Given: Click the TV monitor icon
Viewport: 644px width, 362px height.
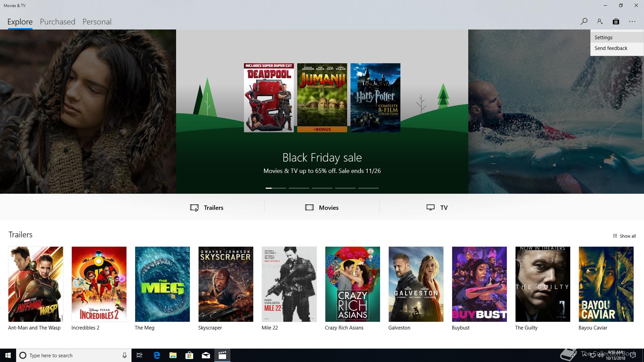Looking at the screenshot, I should coord(430,207).
